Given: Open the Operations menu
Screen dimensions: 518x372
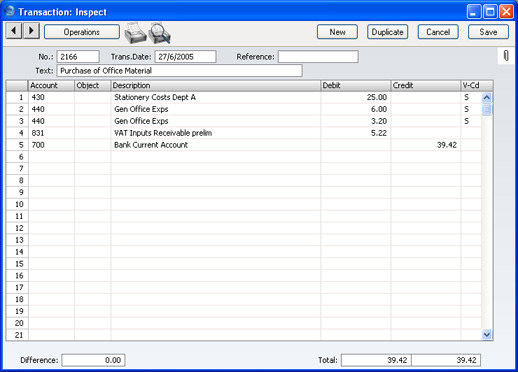Looking at the screenshot, I should tap(82, 32).
